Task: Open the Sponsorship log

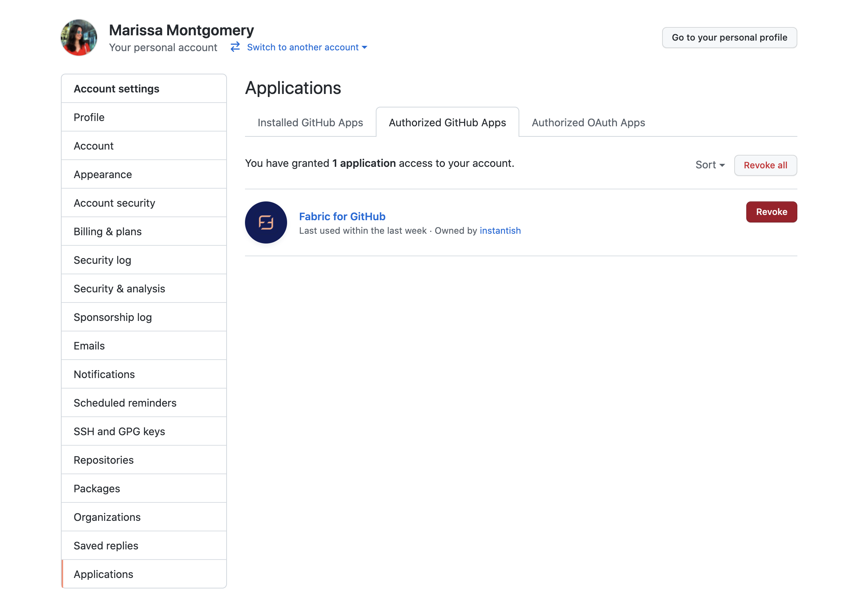Action: (144, 317)
